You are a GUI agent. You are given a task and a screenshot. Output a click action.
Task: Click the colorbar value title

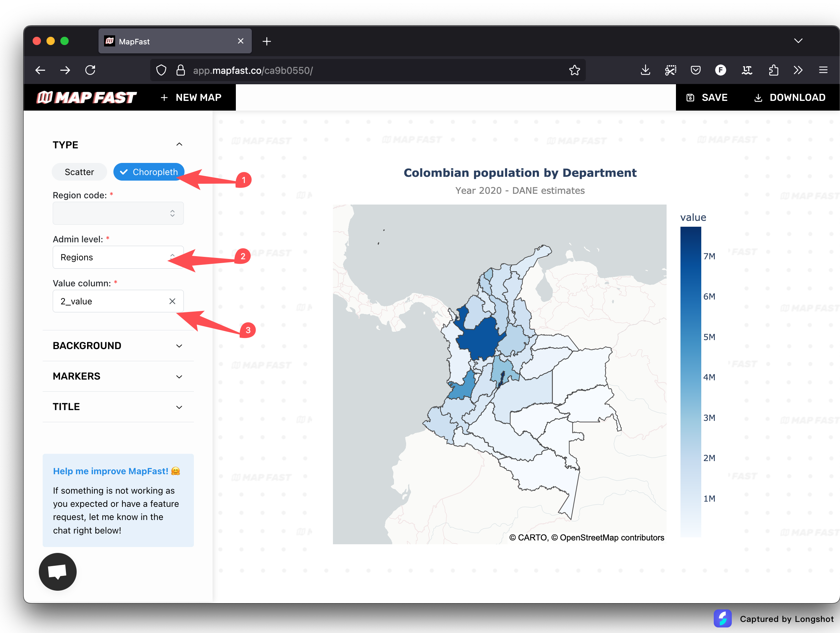(693, 217)
